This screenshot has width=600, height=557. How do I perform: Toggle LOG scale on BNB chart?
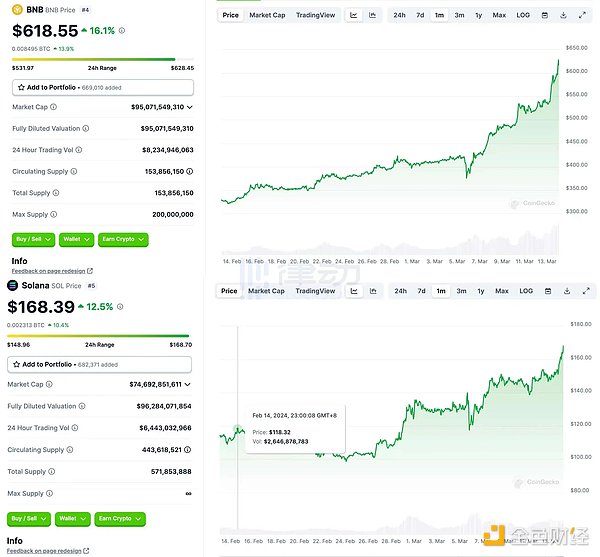[x=524, y=15]
